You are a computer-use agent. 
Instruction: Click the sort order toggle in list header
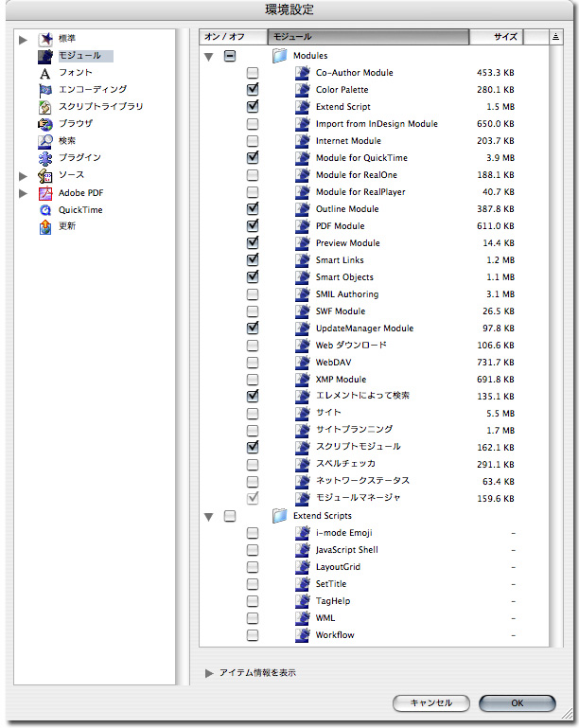[556, 37]
